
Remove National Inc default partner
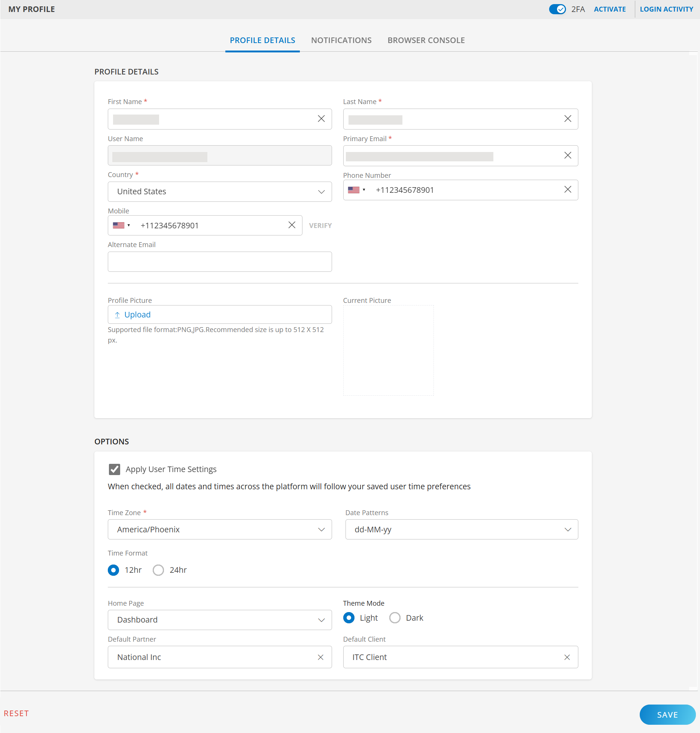[320, 657]
